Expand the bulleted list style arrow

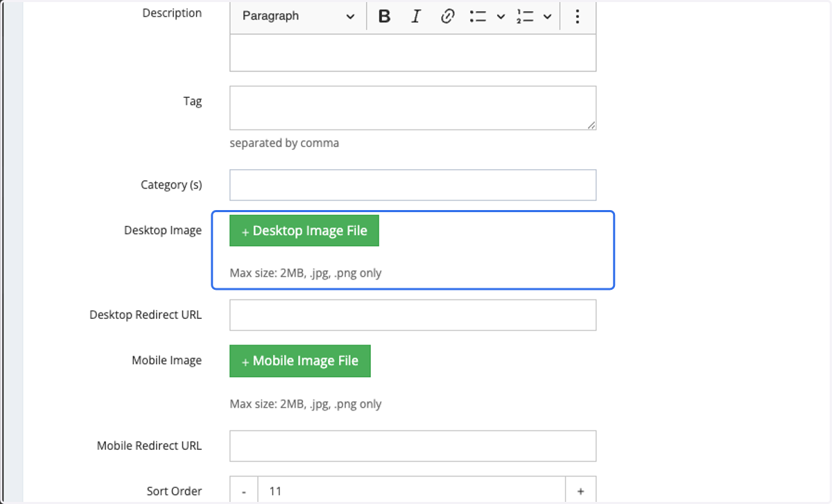pos(501,17)
